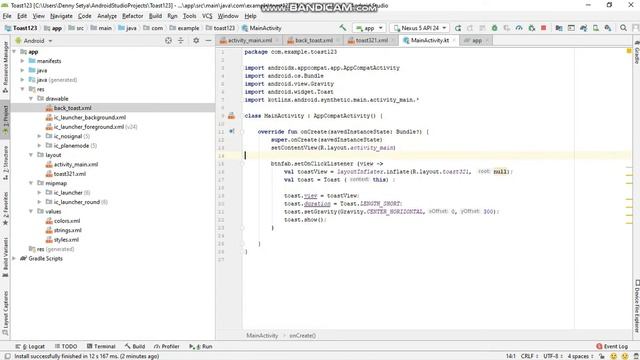Viewport: 640px width, 360px height.
Task: Select colors.xml in project tree
Action: click(x=67, y=221)
